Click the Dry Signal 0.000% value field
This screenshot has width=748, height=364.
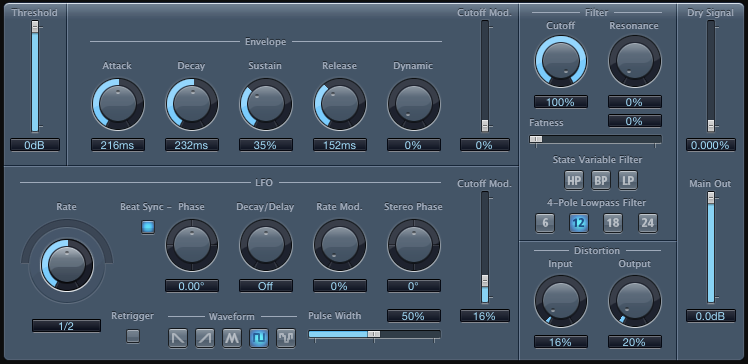coord(711,145)
